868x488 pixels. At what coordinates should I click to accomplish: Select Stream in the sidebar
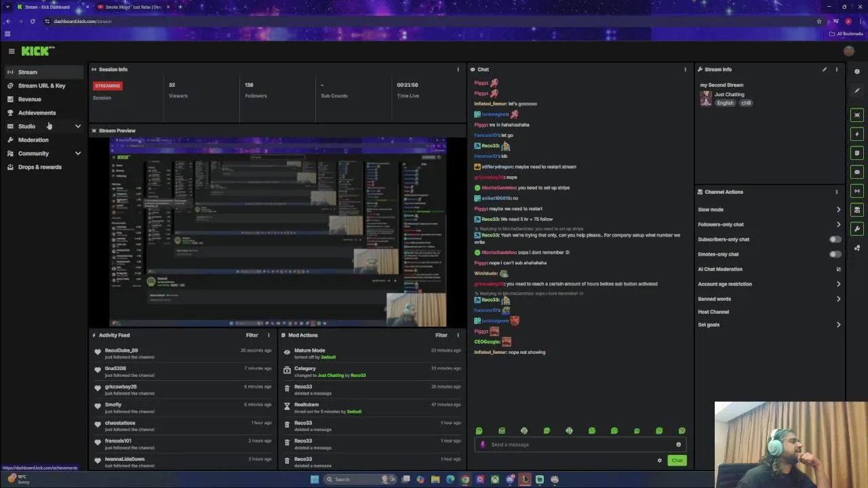pyautogui.click(x=44, y=72)
